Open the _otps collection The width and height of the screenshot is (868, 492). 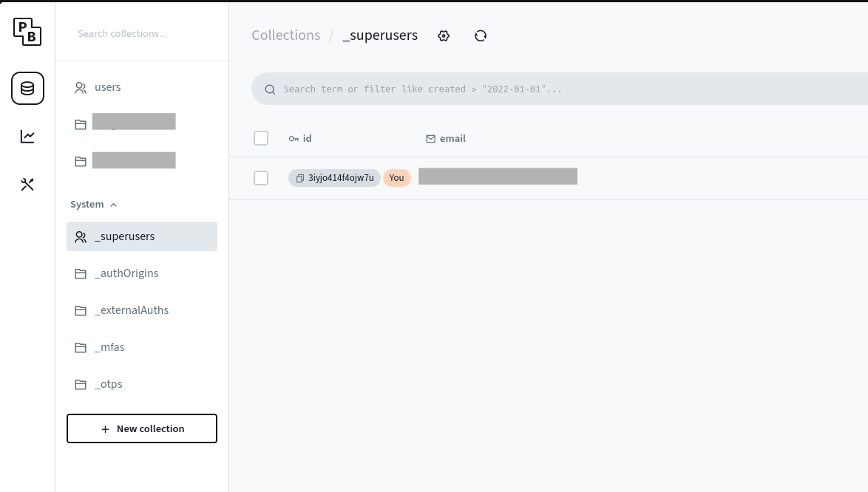tap(109, 384)
